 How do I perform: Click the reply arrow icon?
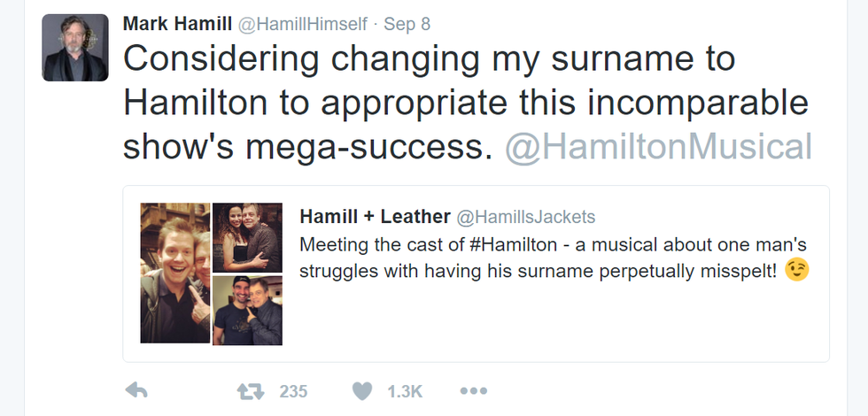coord(136,390)
